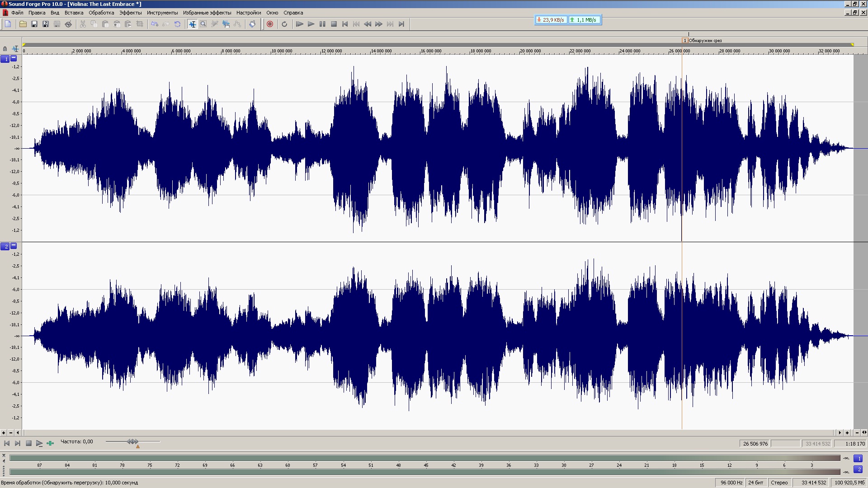
Task: Click the Open folder icon
Action: [x=23, y=24]
